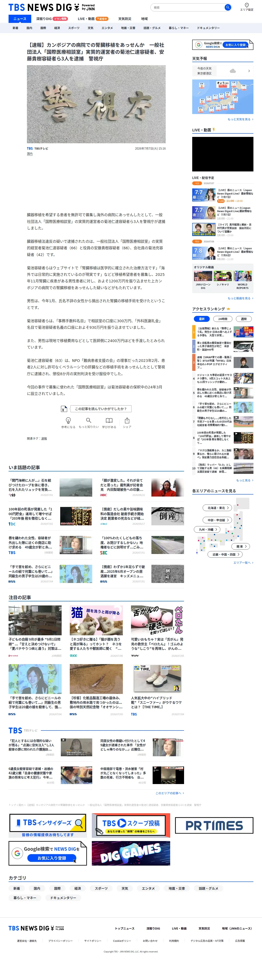Click the play icon on 同居女性の唇 video thumbnail
The image size is (262, 980).
coord(155,740)
